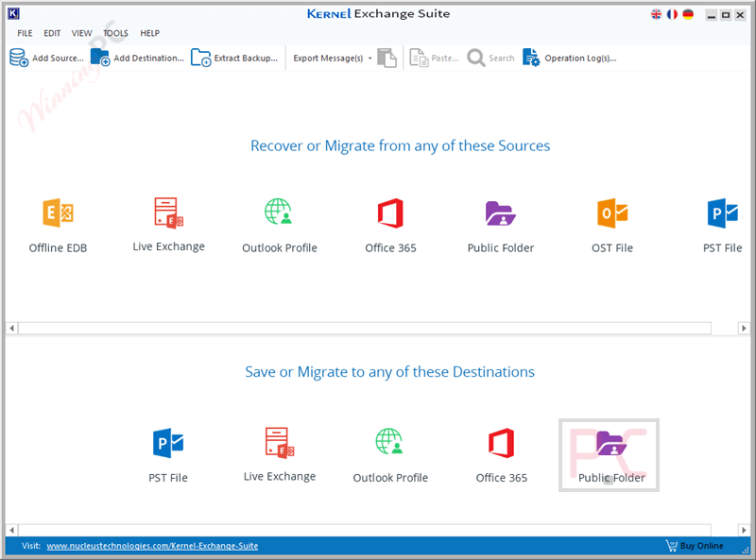Open Public Folder source option
This screenshot has height=560, width=756.
point(501,226)
